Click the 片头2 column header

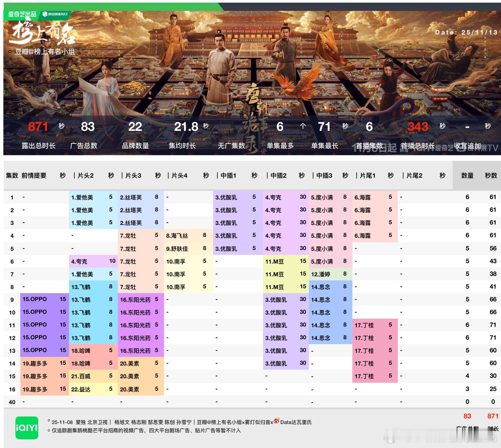point(86,175)
